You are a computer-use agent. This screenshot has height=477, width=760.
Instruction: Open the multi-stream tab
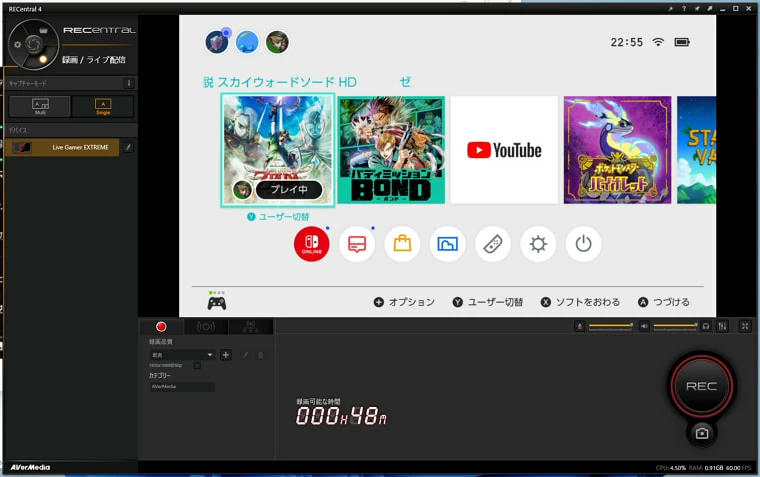[x=251, y=327]
